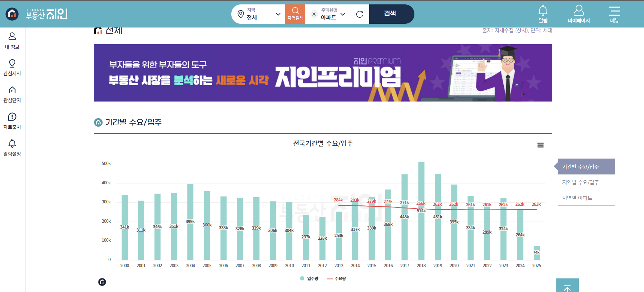Image resolution: width=644 pixels, height=292 pixels.
Task: Click the orange 지역검색 magnifier button
Action: click(295, 14)
